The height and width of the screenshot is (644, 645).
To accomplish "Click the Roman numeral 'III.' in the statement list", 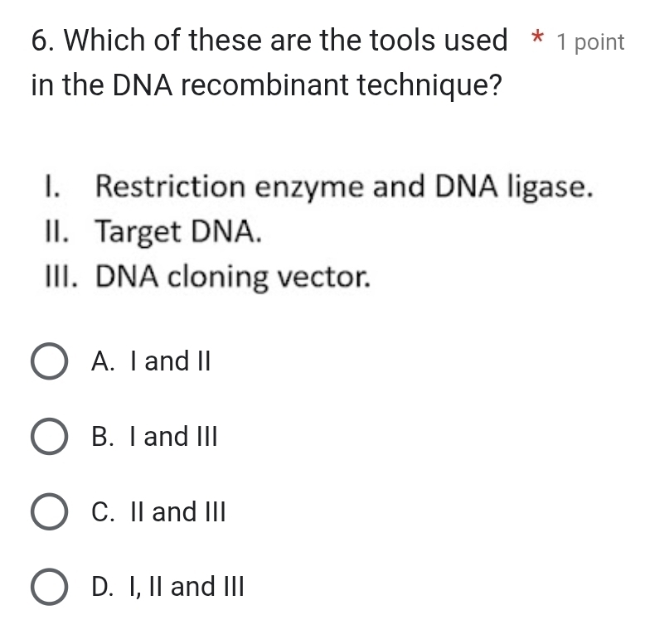I will (x=61, y=276).
